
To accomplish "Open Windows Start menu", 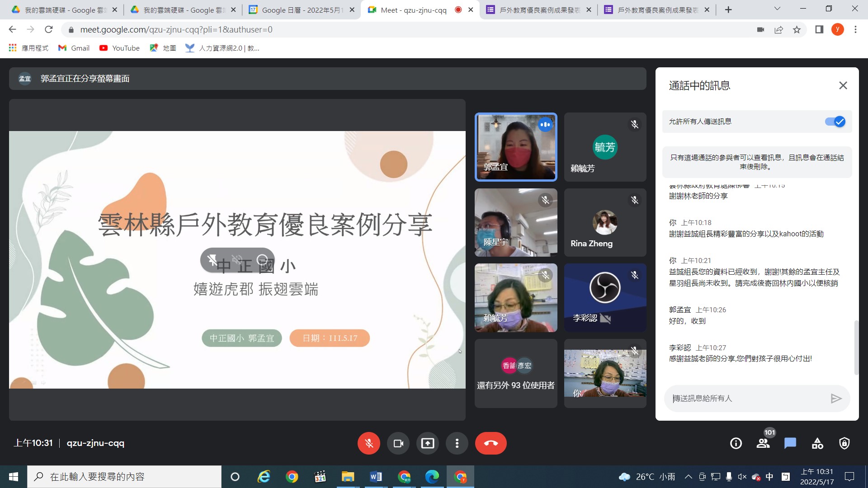I will coord(14,477).
